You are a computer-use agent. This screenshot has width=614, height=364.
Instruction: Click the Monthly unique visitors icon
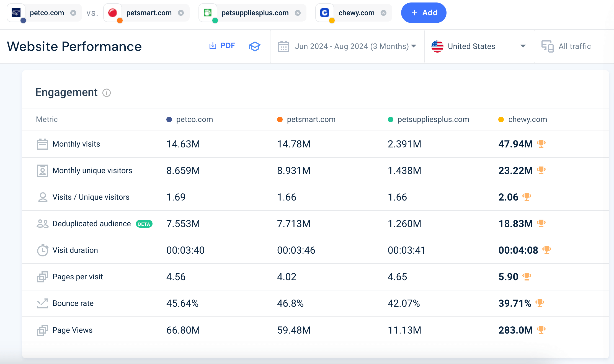(x=43, y=170)
